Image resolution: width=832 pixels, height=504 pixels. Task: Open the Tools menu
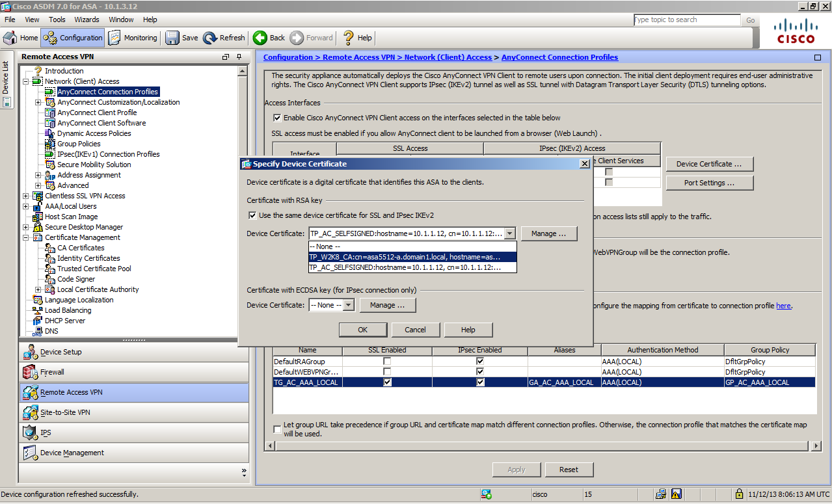click(x=57, y=20)
